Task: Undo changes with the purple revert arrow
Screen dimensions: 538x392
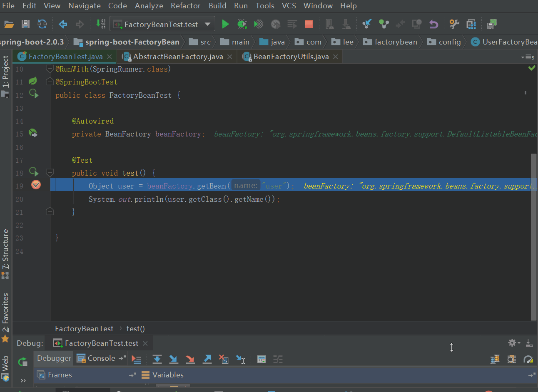Action: [433, 24]
